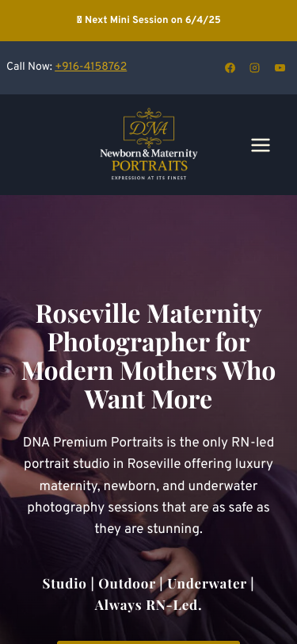The image size is (297, 644).
Task: Tap the emoji glyph before Next Mini Session
Action: [79, 20]
